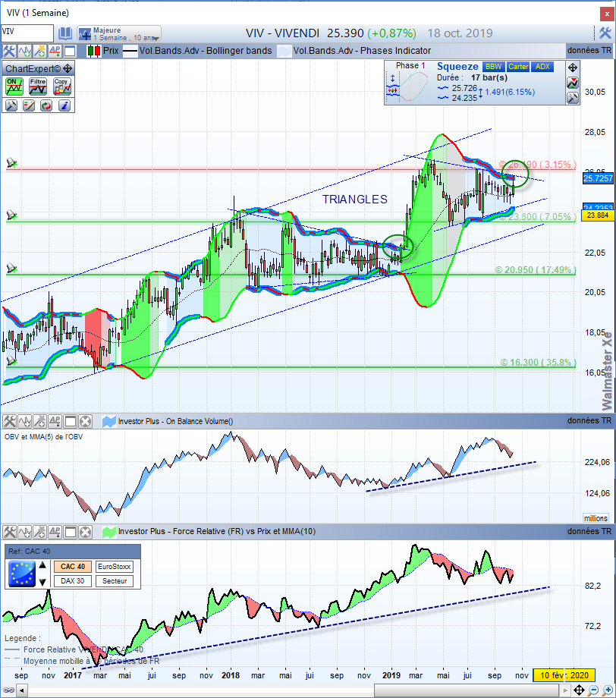Toggle the BBW squeeze option
This screenshot has width=616, height=698.
coord(494,67)
